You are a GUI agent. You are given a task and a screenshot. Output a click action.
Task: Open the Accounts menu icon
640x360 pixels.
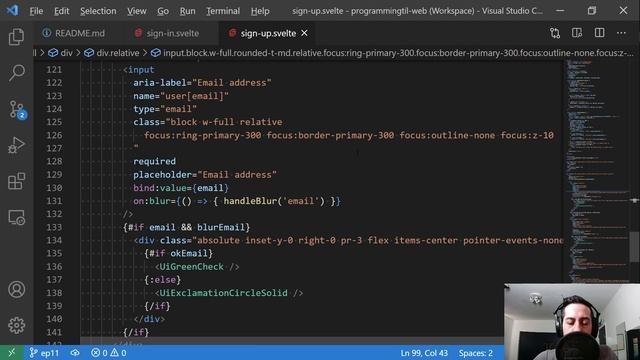click(16, 289)
